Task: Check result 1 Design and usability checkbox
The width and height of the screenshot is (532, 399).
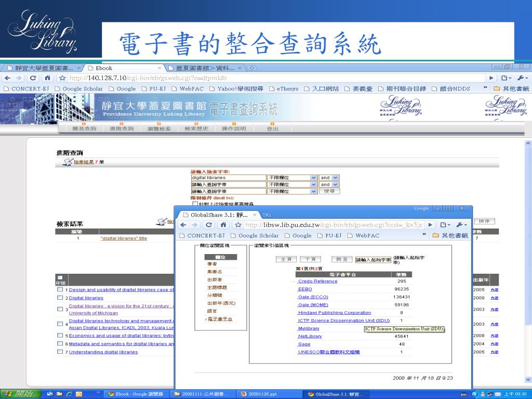Action: [x=60, y=289]
